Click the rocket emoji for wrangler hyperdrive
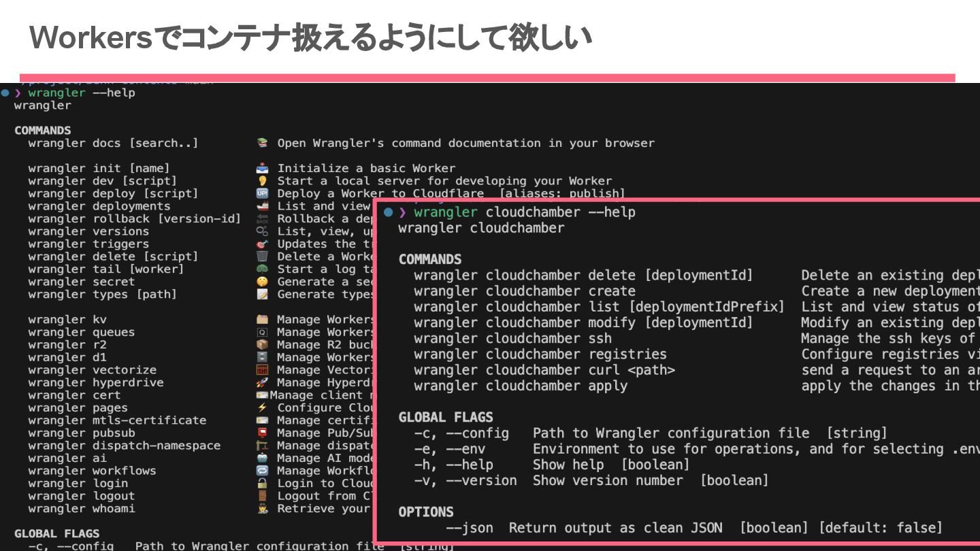 coord(262,383)
